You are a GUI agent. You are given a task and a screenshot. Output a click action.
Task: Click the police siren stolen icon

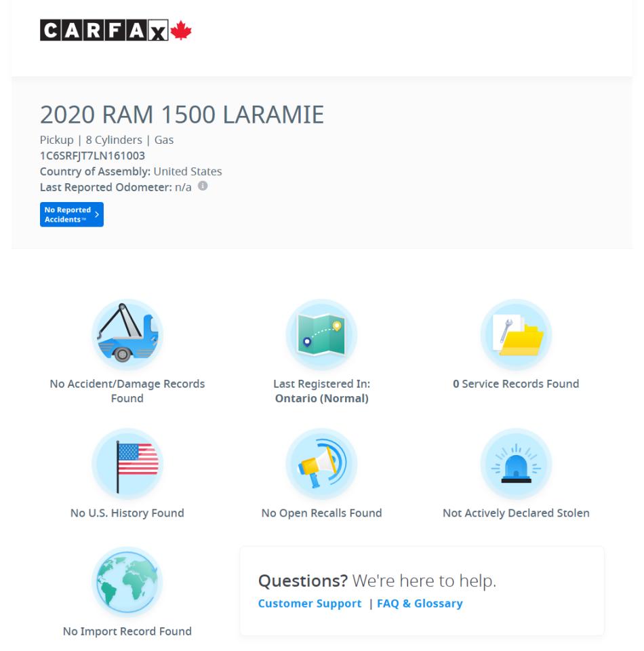pos(516,464)
